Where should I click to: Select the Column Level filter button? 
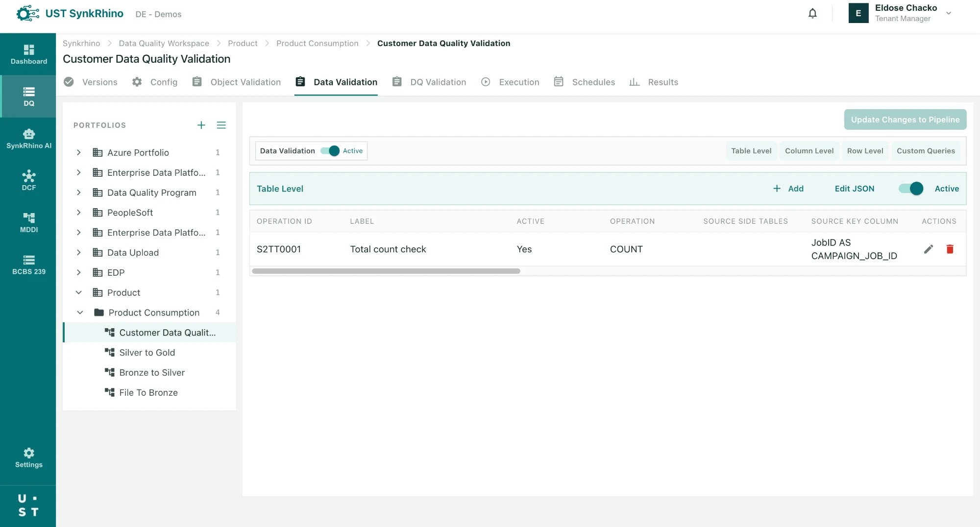coord(809,151)
